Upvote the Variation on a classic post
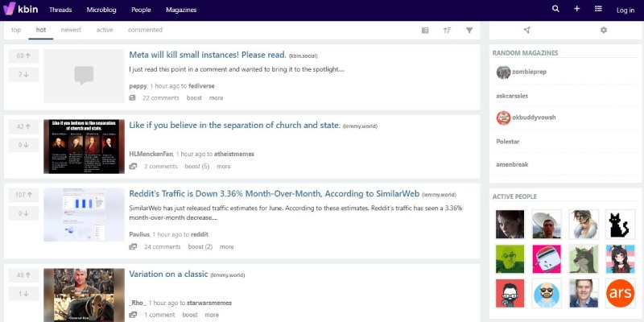This screenshot has width=644, height=322. point(24,275)
